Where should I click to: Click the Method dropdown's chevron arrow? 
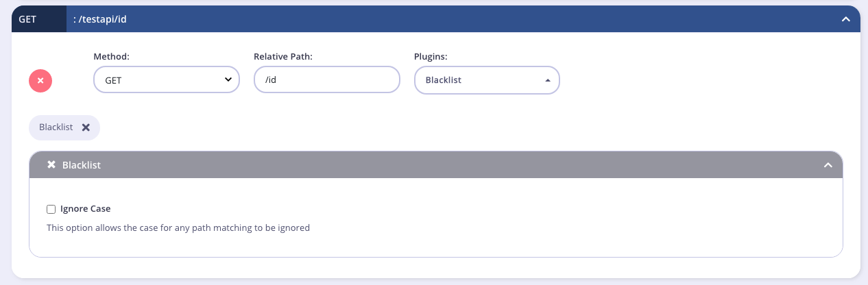pyautogui.click(x=228, y=79)
